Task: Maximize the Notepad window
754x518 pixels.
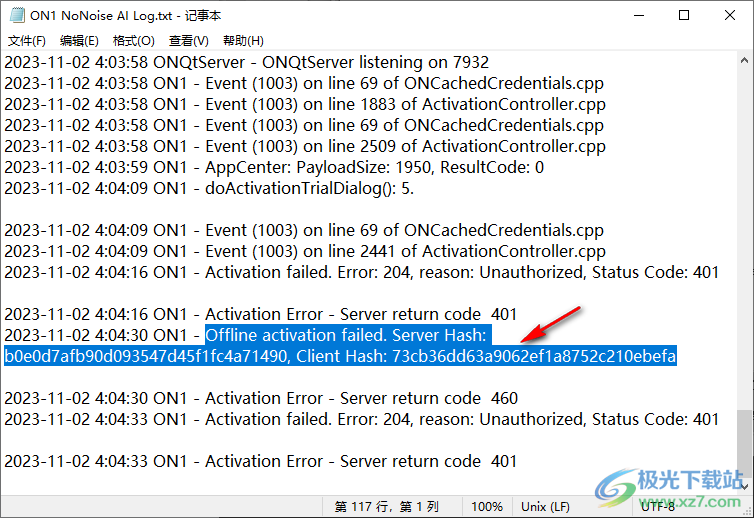Action: coord(684,16)
